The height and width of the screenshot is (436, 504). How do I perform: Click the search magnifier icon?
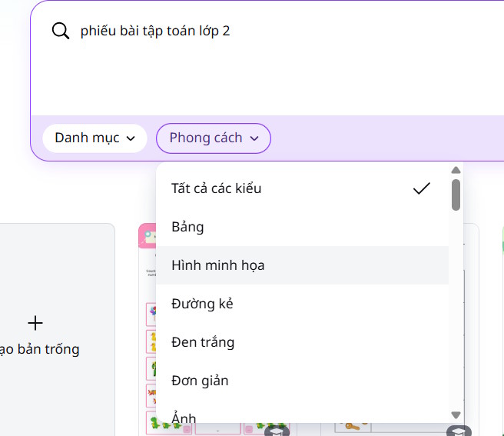[61, 31]
